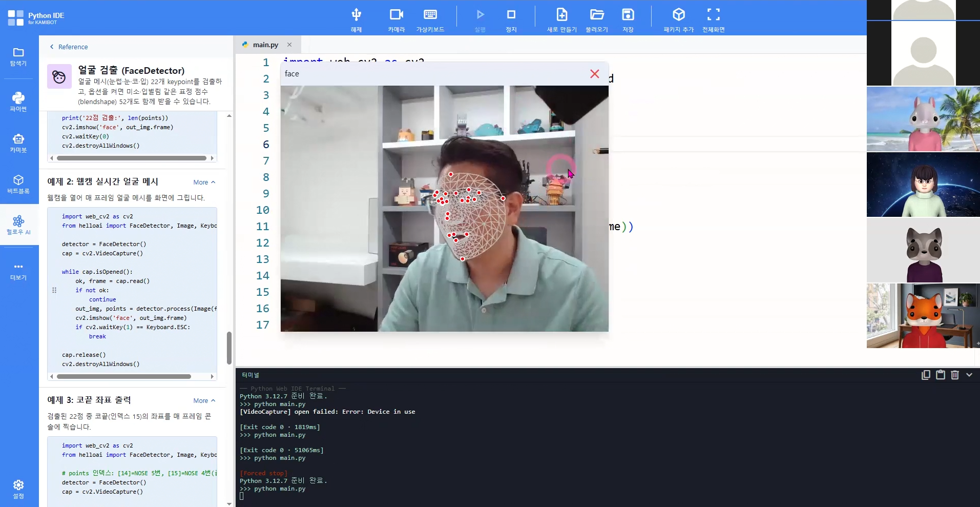Click line number 17 in the editor
Viewport: 980px width, 507px height.
pyautogui.click(x=263, y=325)
